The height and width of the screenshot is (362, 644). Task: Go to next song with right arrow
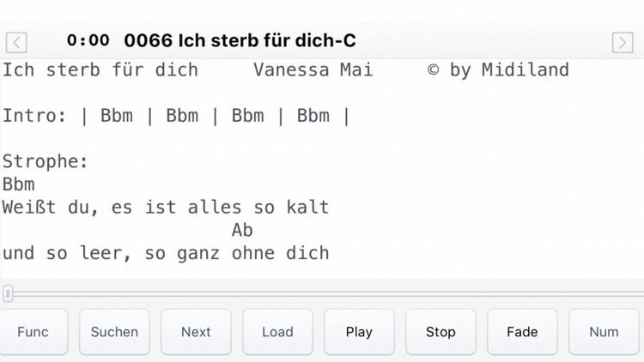623,42
